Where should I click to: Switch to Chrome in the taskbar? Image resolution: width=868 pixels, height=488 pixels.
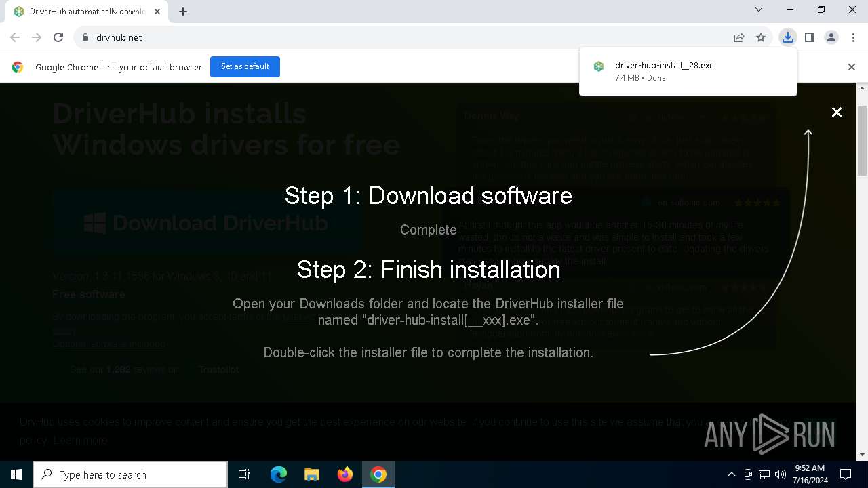coord(378,474)
